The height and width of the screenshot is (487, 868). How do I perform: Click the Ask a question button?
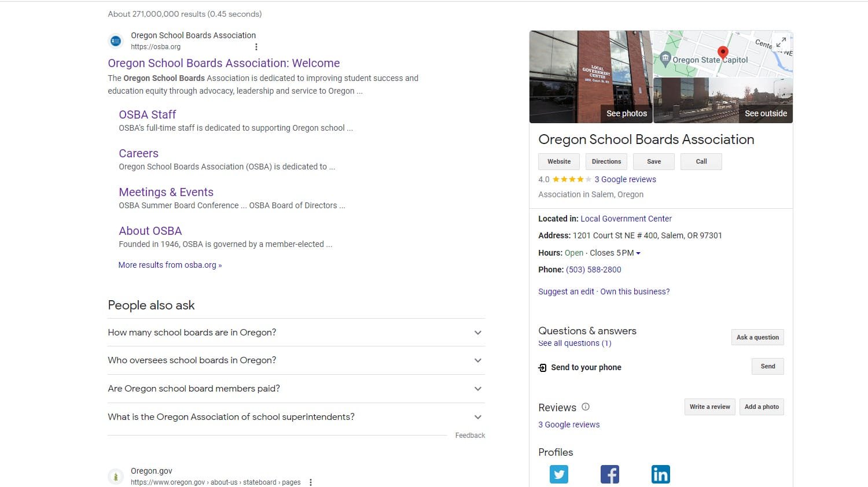click(x=757, y=337)
